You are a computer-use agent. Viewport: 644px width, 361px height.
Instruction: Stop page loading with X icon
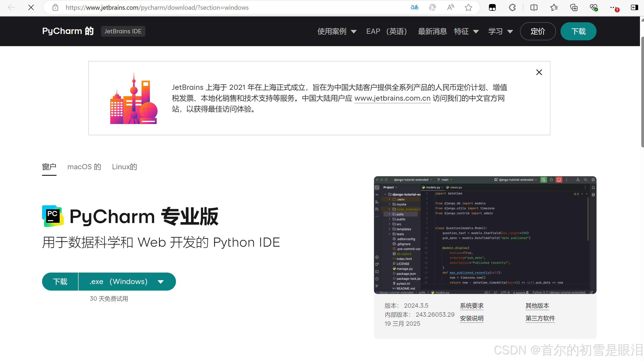pyautogui.click(x=31, y=7)
